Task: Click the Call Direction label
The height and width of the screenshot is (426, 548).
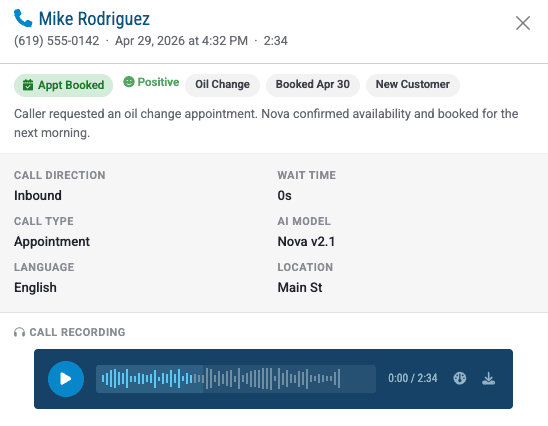Action: click(60, 175)
